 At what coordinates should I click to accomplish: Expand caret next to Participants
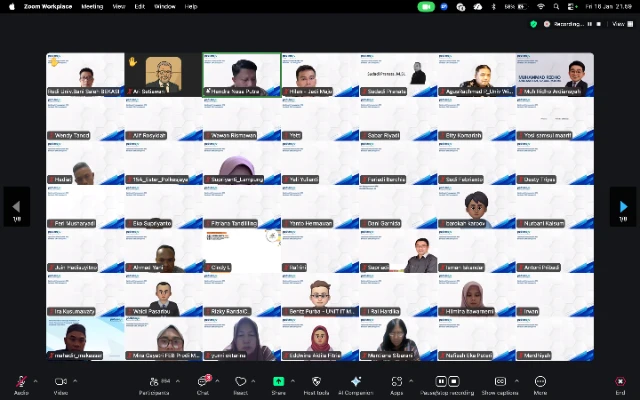pos(178,381)
